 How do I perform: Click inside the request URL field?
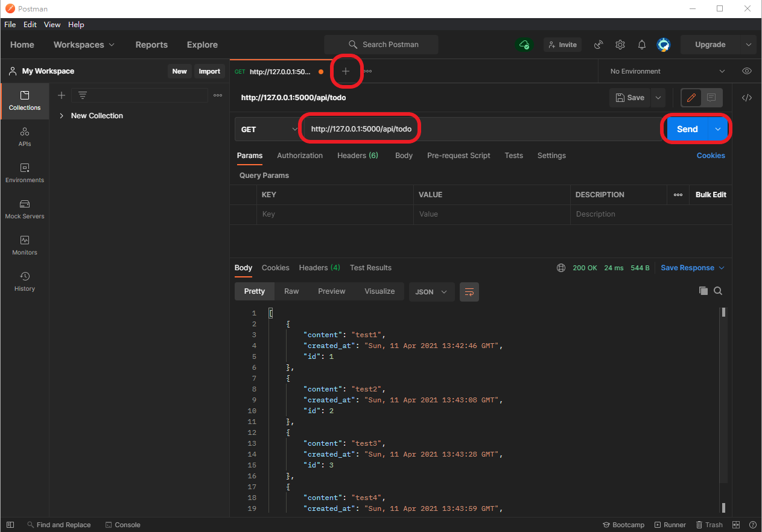360,128
